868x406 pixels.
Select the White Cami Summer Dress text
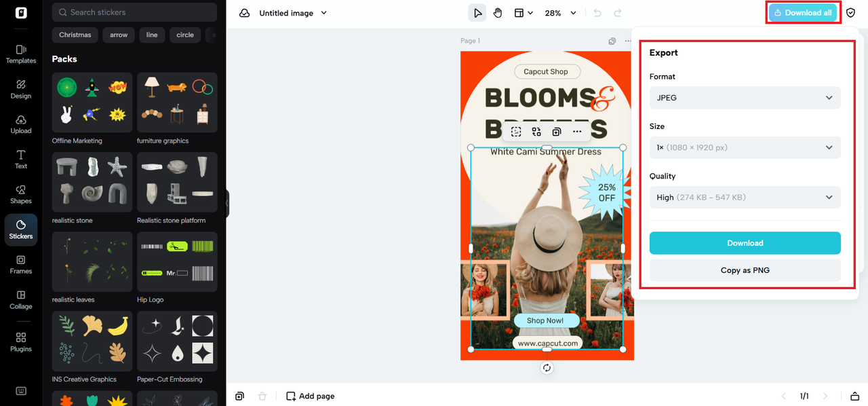pyautogui.click(x=546, y=152)
